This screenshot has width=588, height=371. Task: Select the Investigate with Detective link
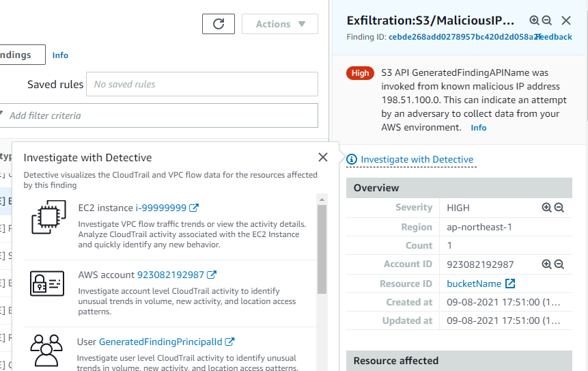(417, 159)
